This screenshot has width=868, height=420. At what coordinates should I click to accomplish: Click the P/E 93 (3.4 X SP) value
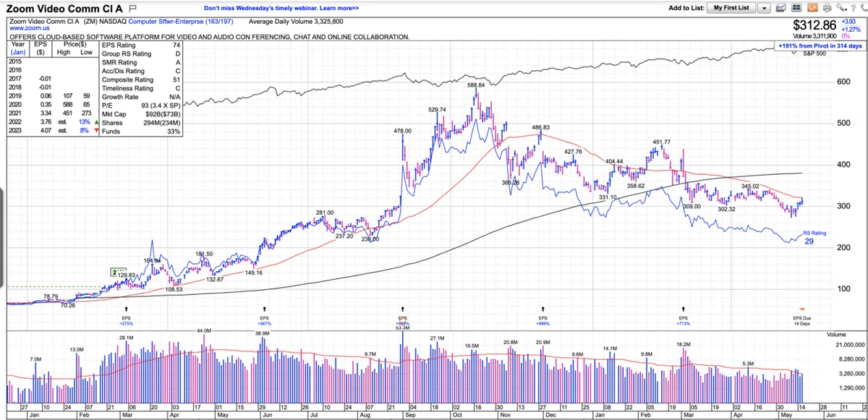tap(161, 106)
